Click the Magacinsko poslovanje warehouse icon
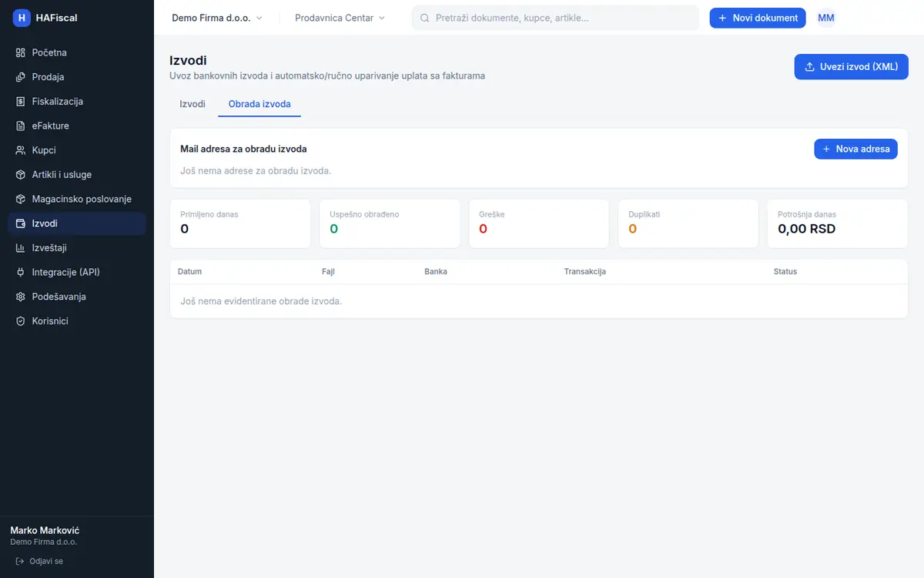 point(21,199)
